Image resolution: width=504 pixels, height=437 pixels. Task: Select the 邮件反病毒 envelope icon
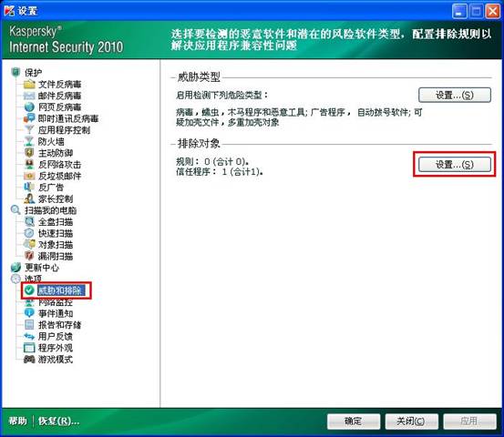[x=29, y=96]
